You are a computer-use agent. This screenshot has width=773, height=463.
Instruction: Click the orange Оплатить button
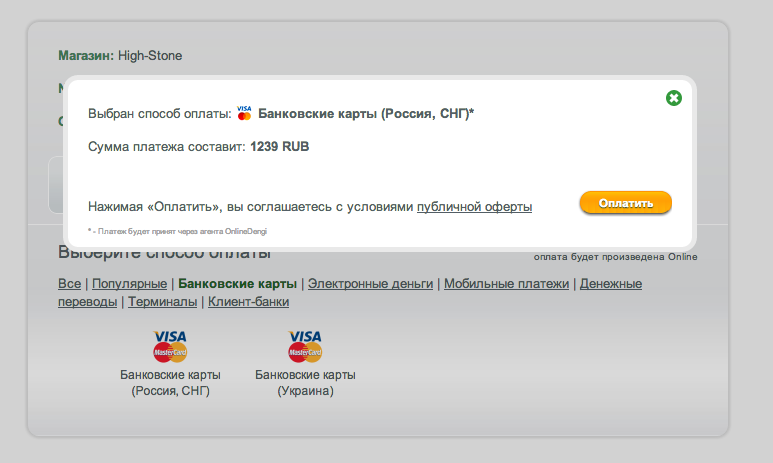coord(626,203)
